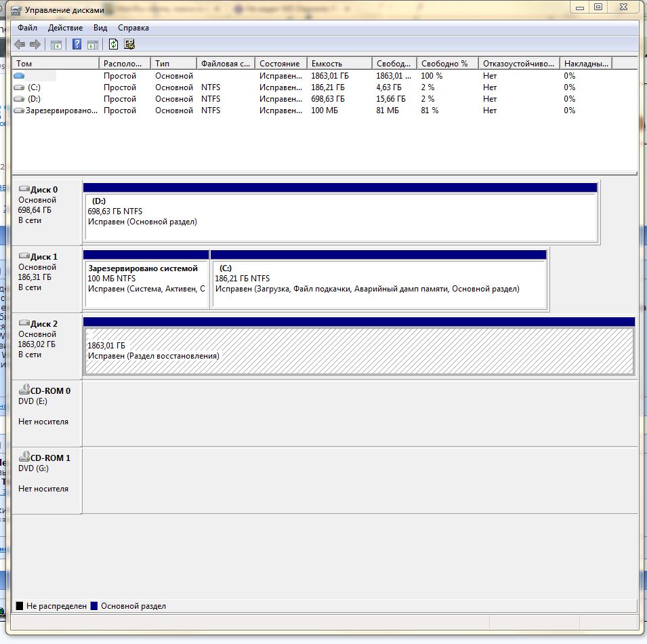Toggle the console tree pane icon
This screenshot has height=644, width=647.
(x=56, y=45)
